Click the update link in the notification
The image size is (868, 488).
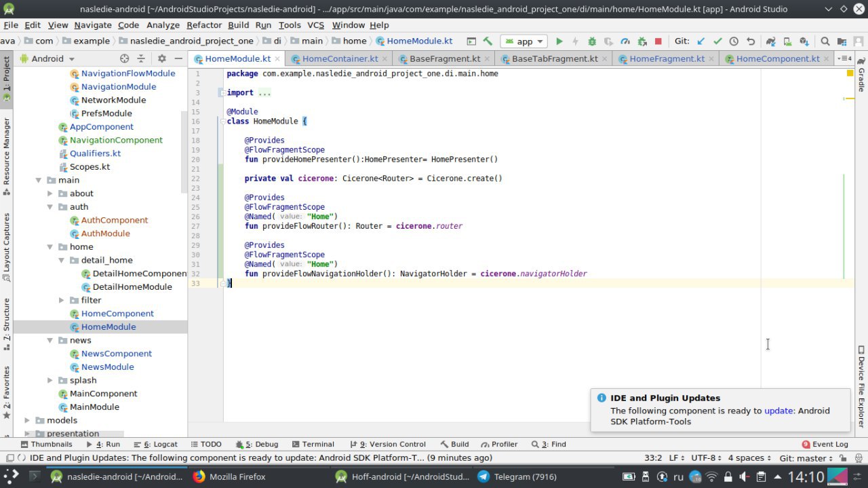(x=778, y=411)
